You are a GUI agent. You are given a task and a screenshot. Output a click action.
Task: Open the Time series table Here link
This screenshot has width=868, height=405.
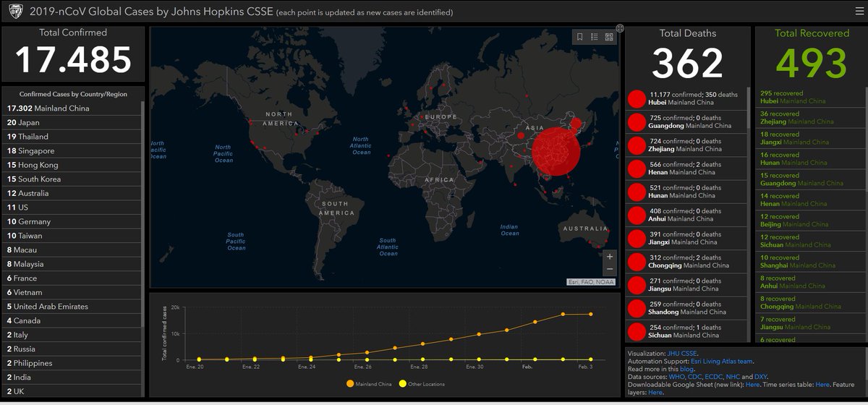coord(822,385)
